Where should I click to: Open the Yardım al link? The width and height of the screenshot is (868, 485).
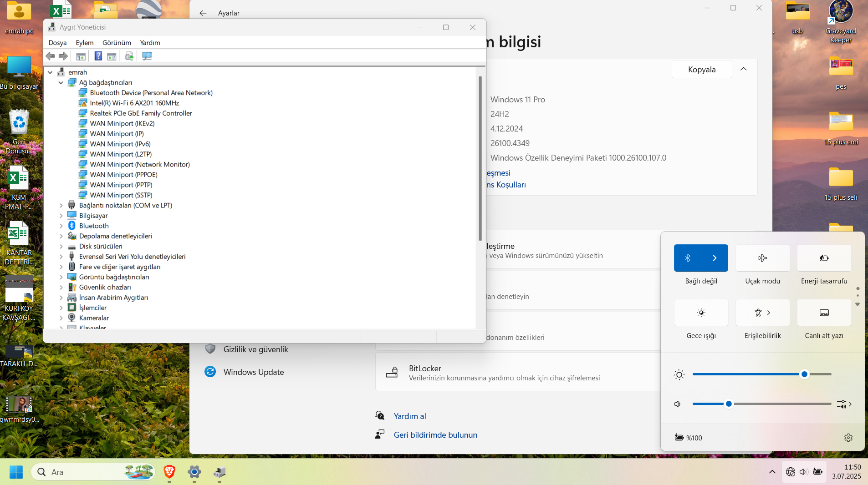[410, 416]
